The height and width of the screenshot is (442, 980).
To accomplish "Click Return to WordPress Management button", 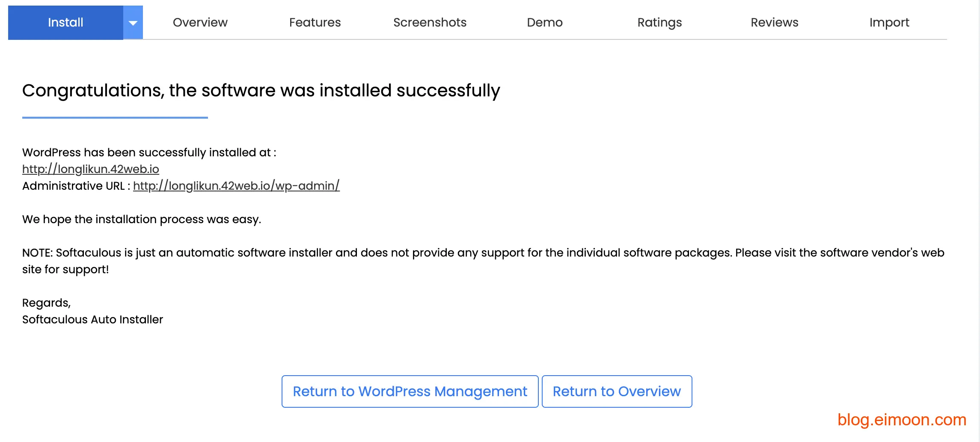I will (410, 391).
